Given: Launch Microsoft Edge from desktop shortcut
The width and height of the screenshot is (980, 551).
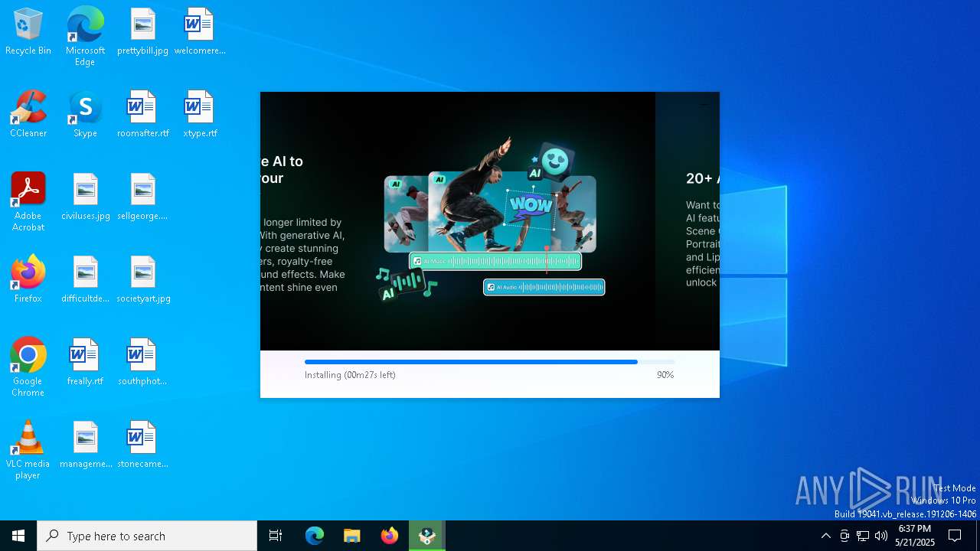Looking at the screenshot, I should tap(85, 36).
